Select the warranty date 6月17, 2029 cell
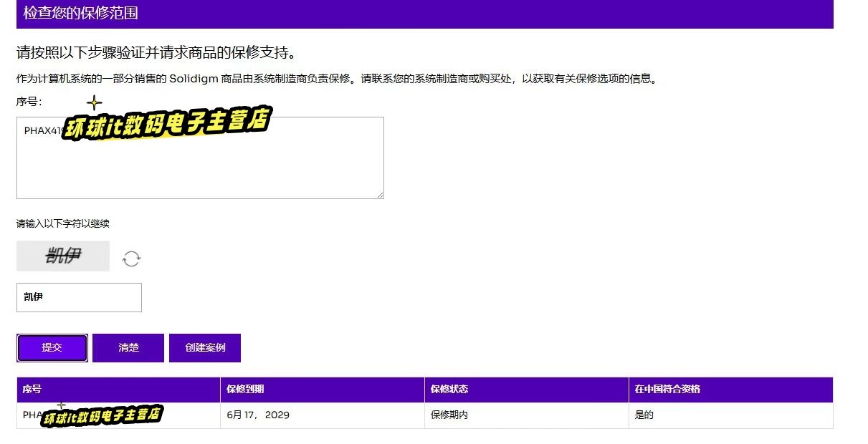This screenshot has height=444, width=868. (323, 415)
